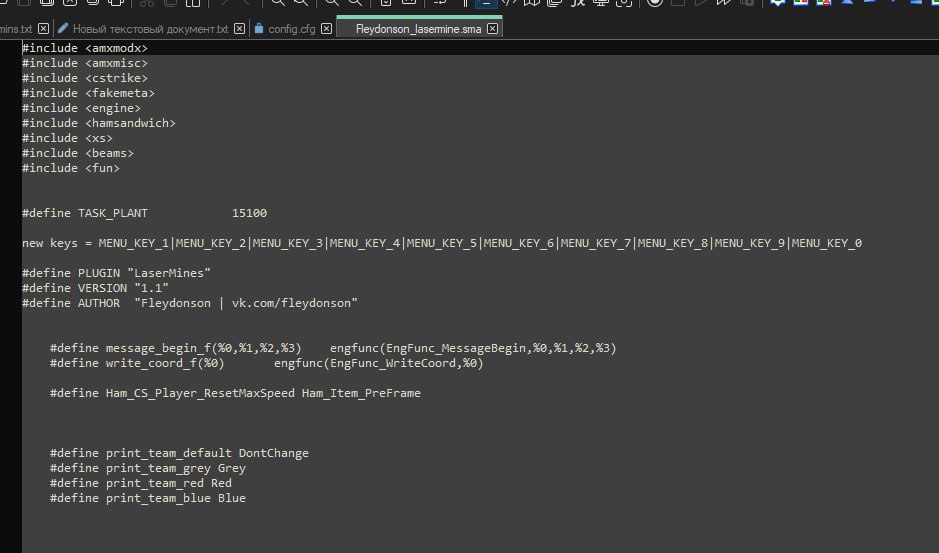Close the mins.txt tab
Viewport: 939px width, 553px height.
click(43, 28)
